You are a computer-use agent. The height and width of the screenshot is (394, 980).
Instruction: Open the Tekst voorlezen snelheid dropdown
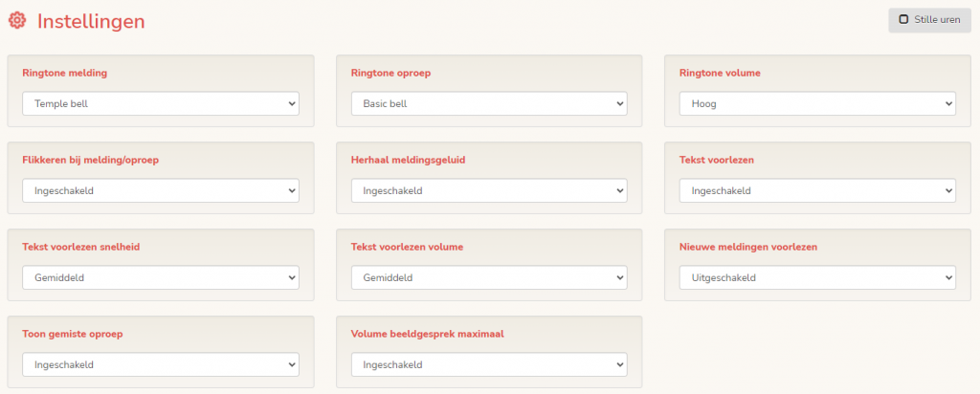160,277
